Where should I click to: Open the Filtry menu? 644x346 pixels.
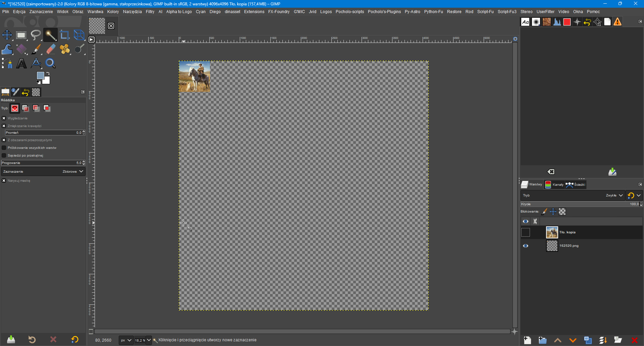[x=150, y=12]
